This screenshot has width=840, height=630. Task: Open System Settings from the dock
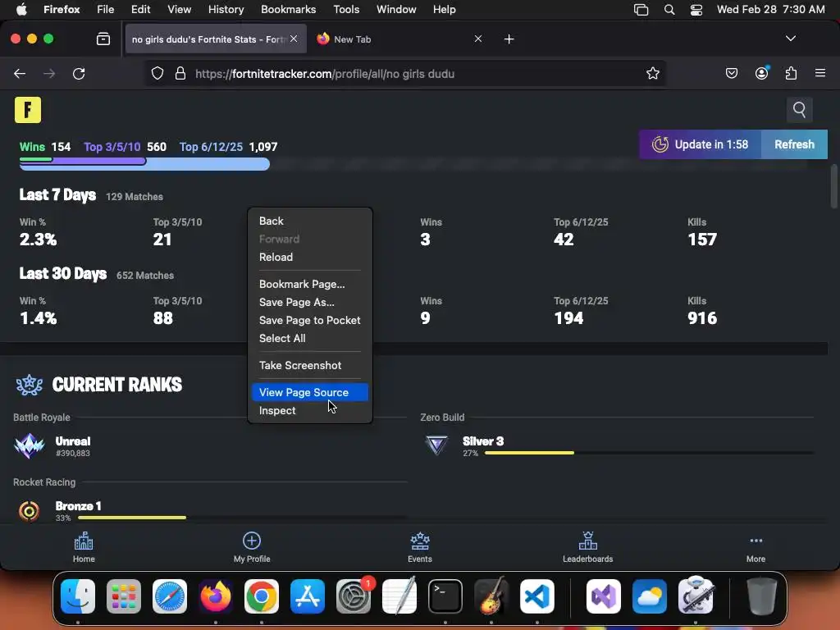coord(354,596)
